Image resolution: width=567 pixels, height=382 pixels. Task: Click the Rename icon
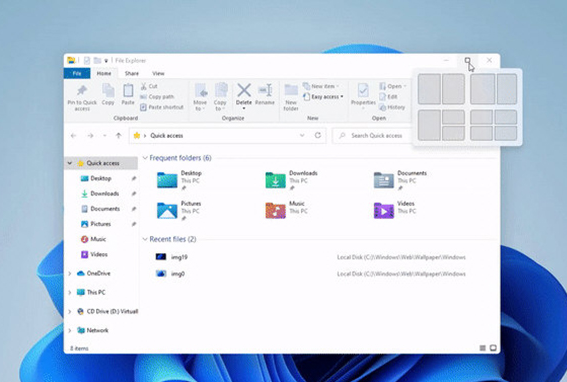[265, 90]
